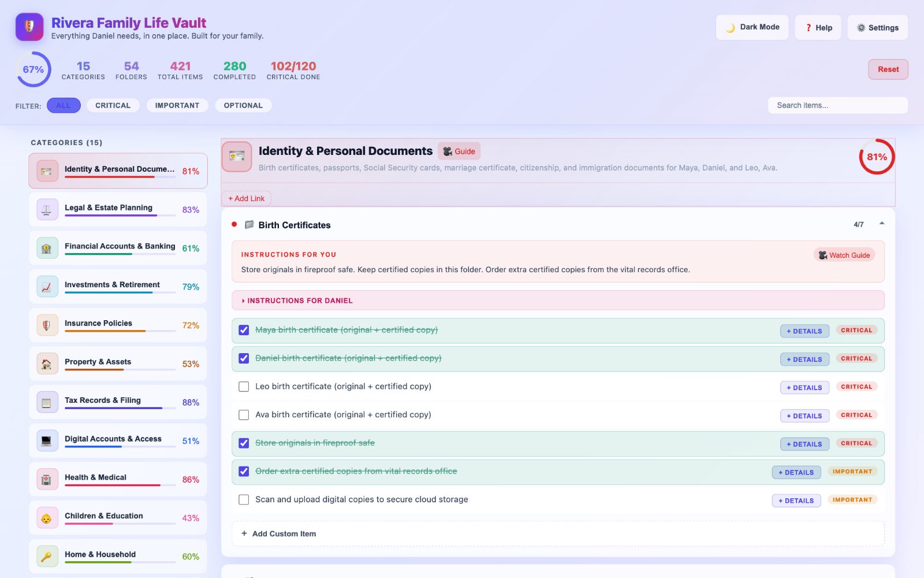Image resolution: width=924 pixels, height=578 pixels.
Task: Click the Reset button
Action: [x=888, y=69]
